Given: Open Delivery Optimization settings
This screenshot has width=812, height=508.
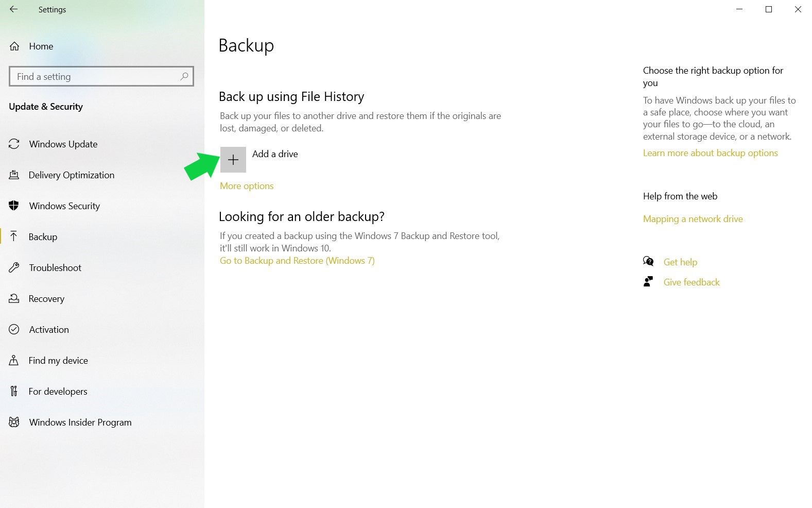Looking at the screenshot, I should click(71, 175).
